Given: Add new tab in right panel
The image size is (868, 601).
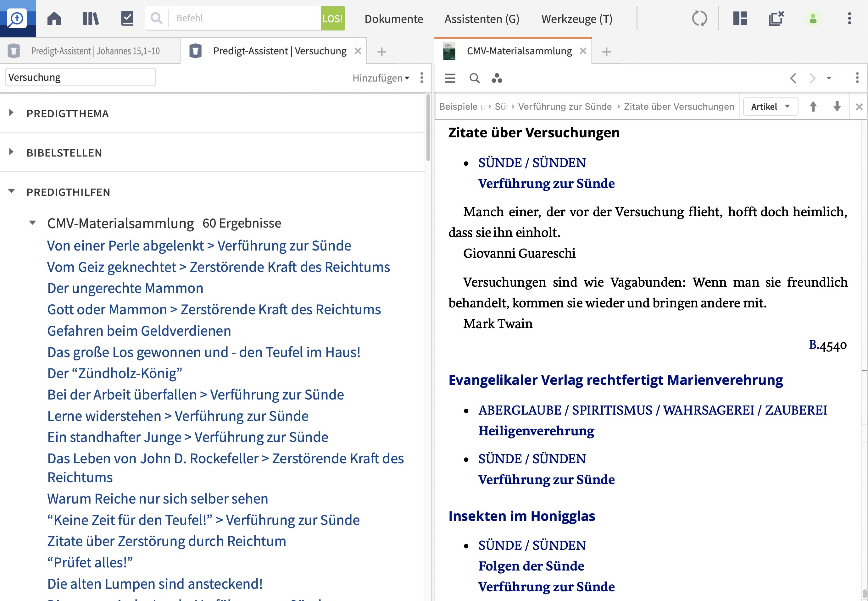Looking at the screenshot, I should [607, 52].
